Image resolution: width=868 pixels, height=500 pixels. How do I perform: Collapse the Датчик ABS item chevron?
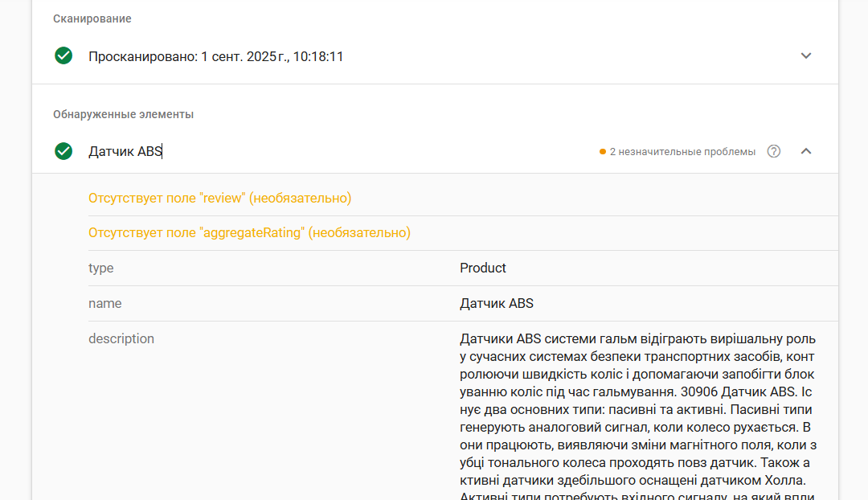[806, 151]
